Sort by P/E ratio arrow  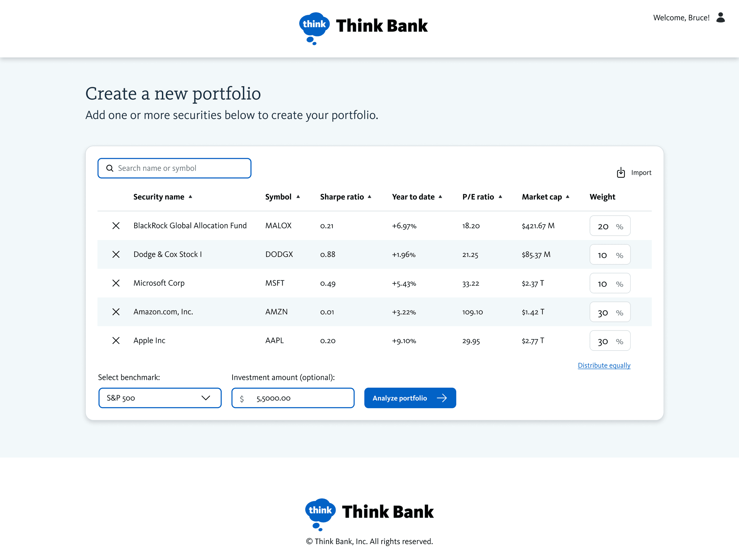tap(500, 197)
